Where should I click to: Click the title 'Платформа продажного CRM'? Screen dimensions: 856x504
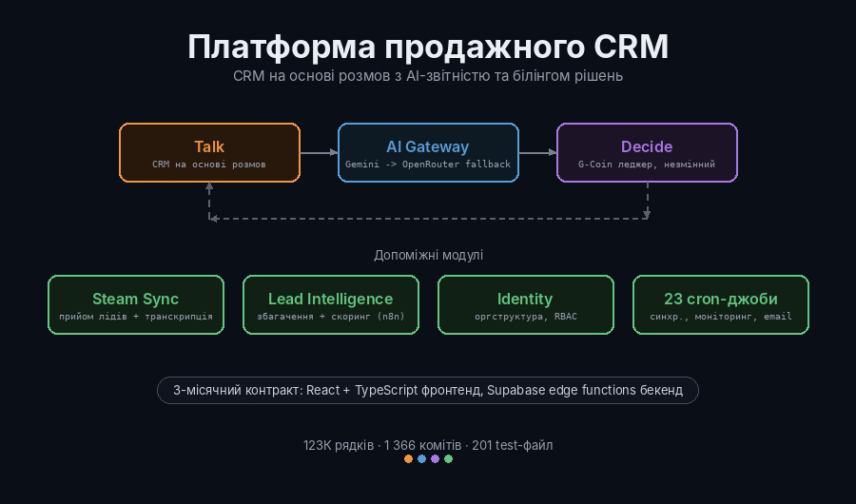point(428,47)
